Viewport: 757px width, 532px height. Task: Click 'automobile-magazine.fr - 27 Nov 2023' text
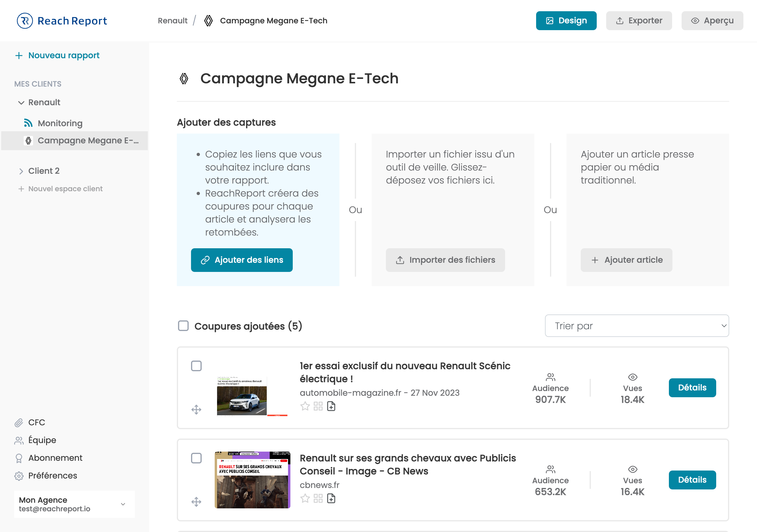pos(379,393)
